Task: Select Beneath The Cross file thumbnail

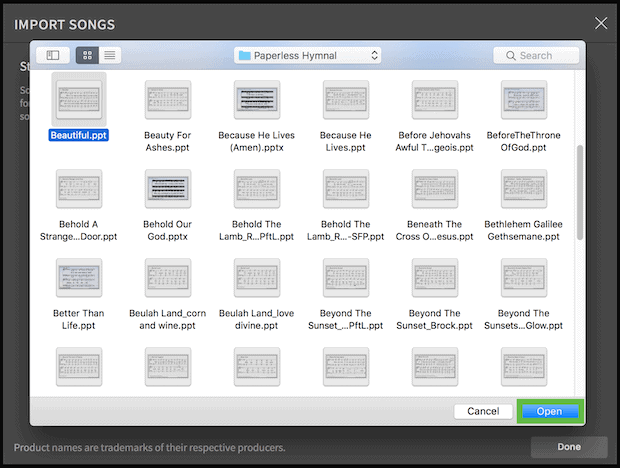Action: [x=434, y=187]
